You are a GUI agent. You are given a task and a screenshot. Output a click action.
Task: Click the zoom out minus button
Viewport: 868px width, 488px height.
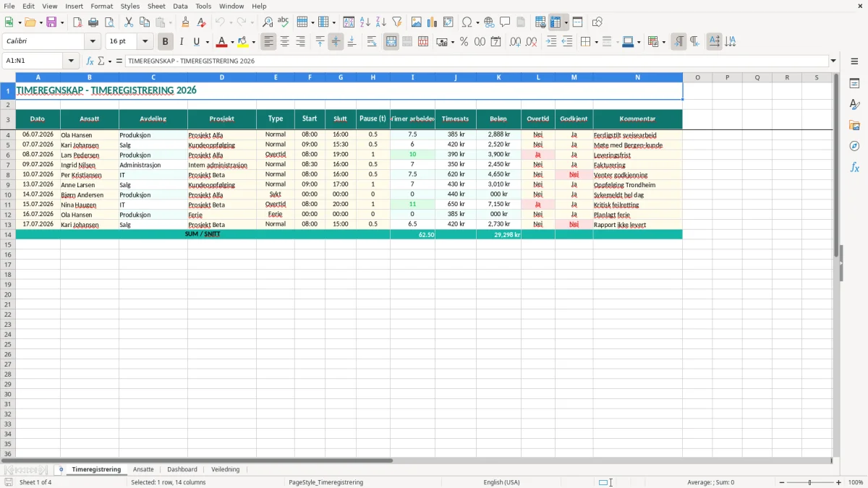782,482
